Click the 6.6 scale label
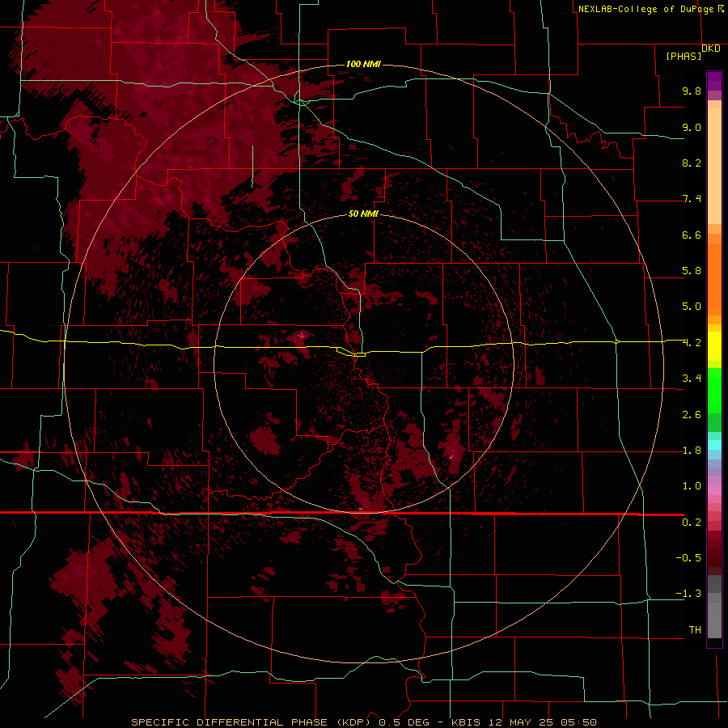This screenshot has height=728, width=728. point(692,235)
